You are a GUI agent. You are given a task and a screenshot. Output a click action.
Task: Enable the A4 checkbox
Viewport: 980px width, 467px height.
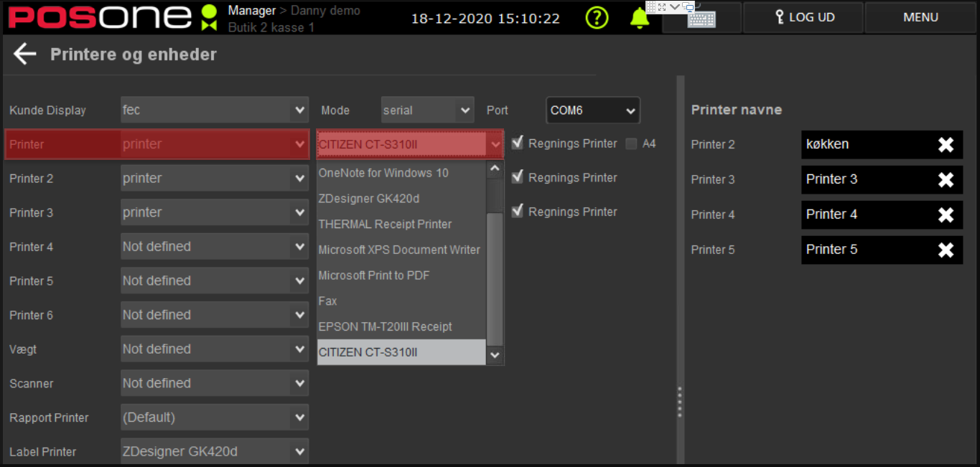pos(631,143)
